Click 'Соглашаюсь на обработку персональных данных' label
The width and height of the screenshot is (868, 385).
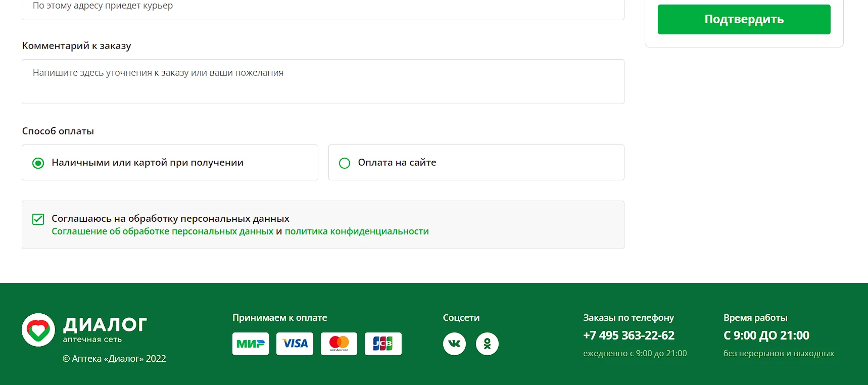pos(170,219)
